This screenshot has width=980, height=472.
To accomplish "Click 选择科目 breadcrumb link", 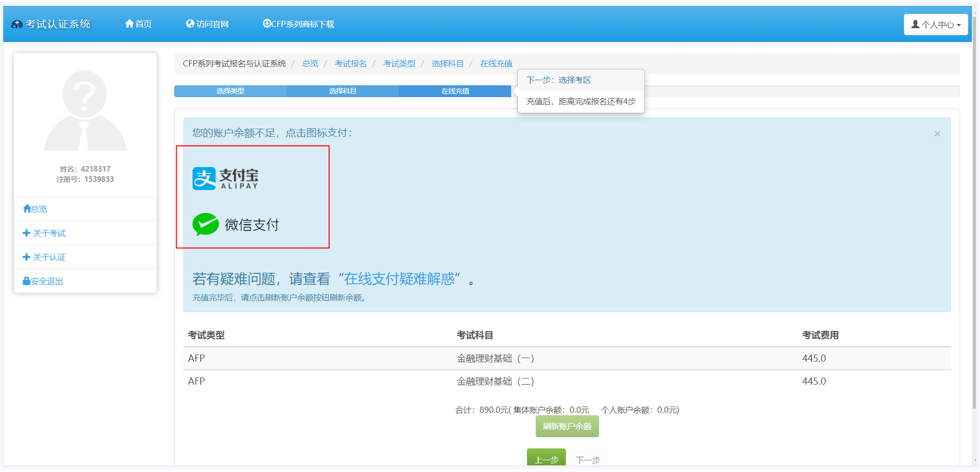I will 448,64.
